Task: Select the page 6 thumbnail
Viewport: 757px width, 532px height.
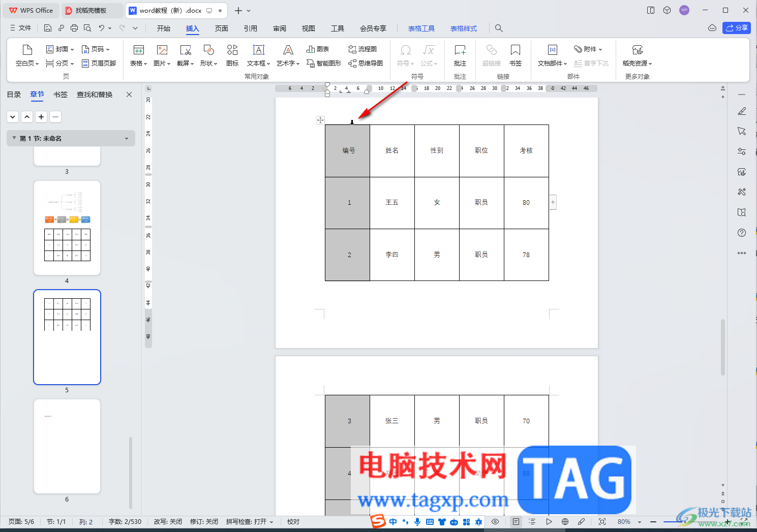Action: tap(67, 446)
